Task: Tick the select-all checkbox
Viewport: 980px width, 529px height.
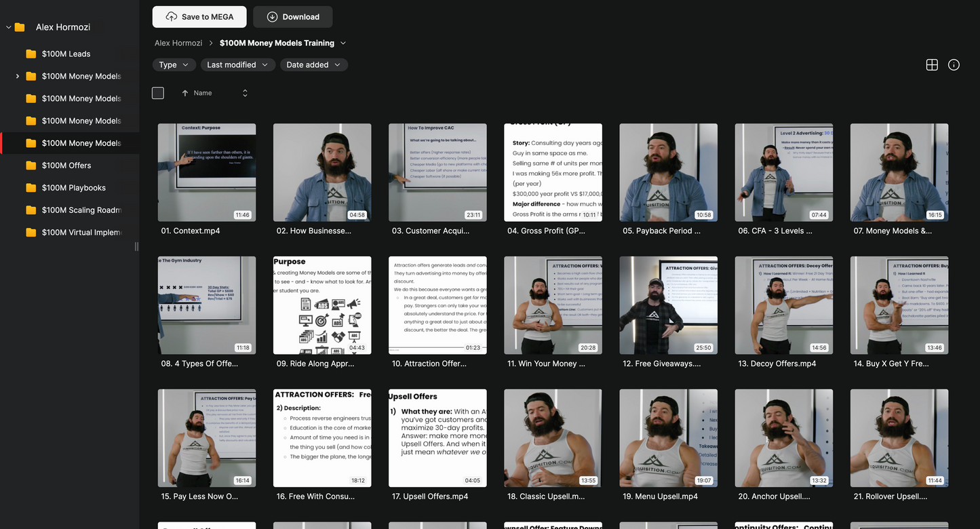Action: click(x=158, y=94)
